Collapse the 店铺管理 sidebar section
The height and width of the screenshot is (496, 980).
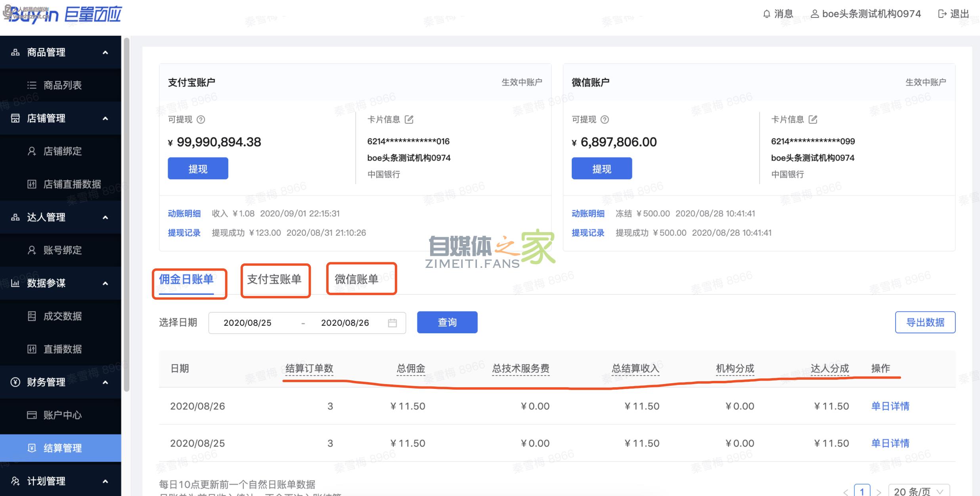[105, 118]
